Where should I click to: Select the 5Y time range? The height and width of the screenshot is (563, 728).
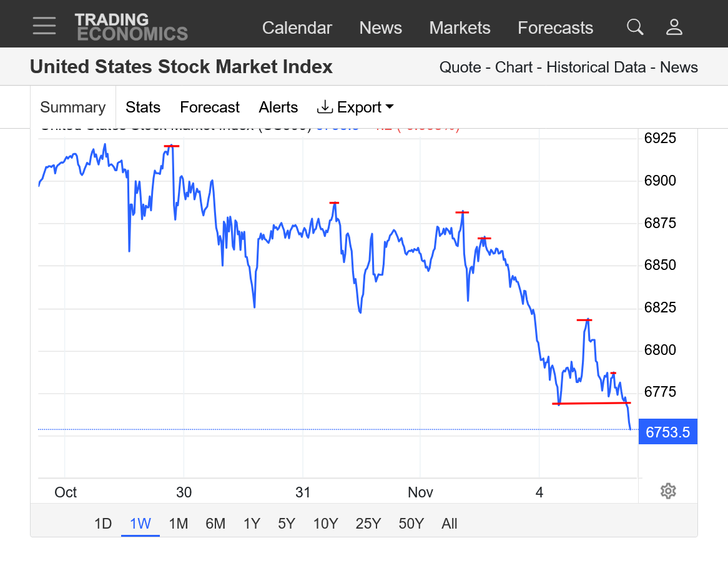[287, 524]
